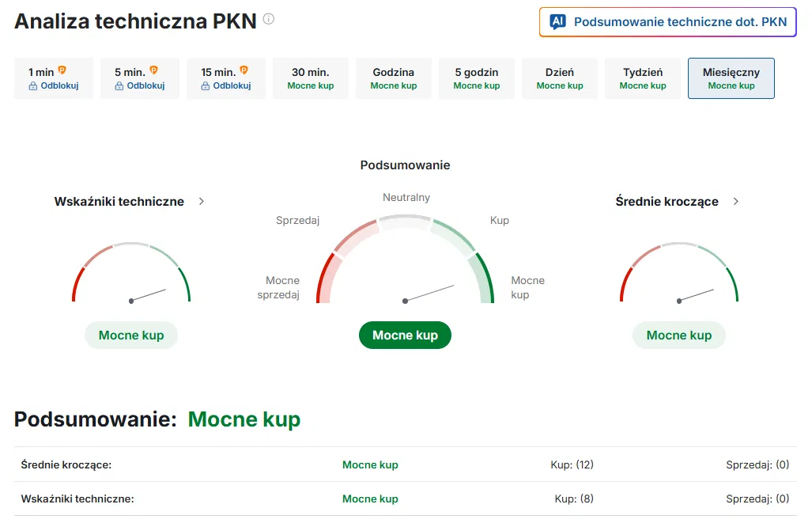Click the central Podsumowanie gauge dial
The height and width of the screenshot is (527, 812).
(x=405, y=259)
